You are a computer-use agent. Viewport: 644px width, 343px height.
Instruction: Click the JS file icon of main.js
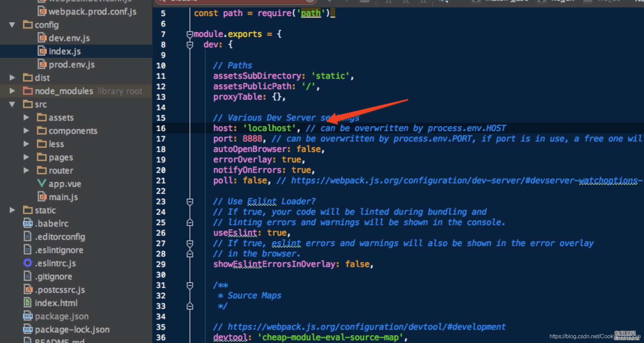[42, 197]
